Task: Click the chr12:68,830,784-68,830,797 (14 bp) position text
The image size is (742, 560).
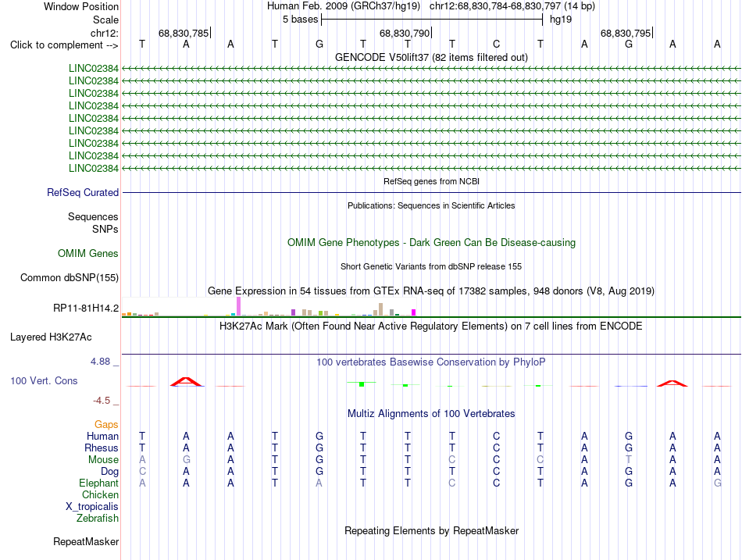Action: click(x=512, y=6)
